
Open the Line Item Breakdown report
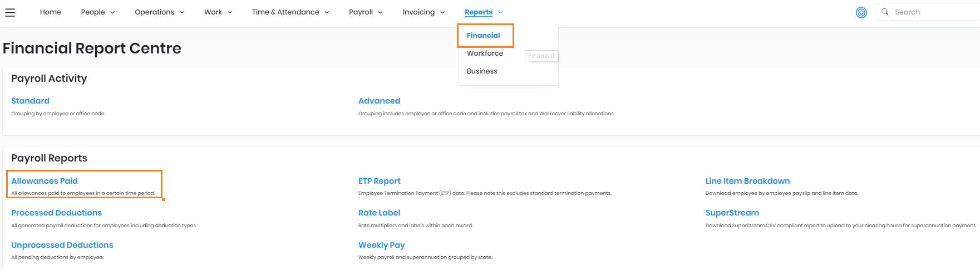pos(747,181)
